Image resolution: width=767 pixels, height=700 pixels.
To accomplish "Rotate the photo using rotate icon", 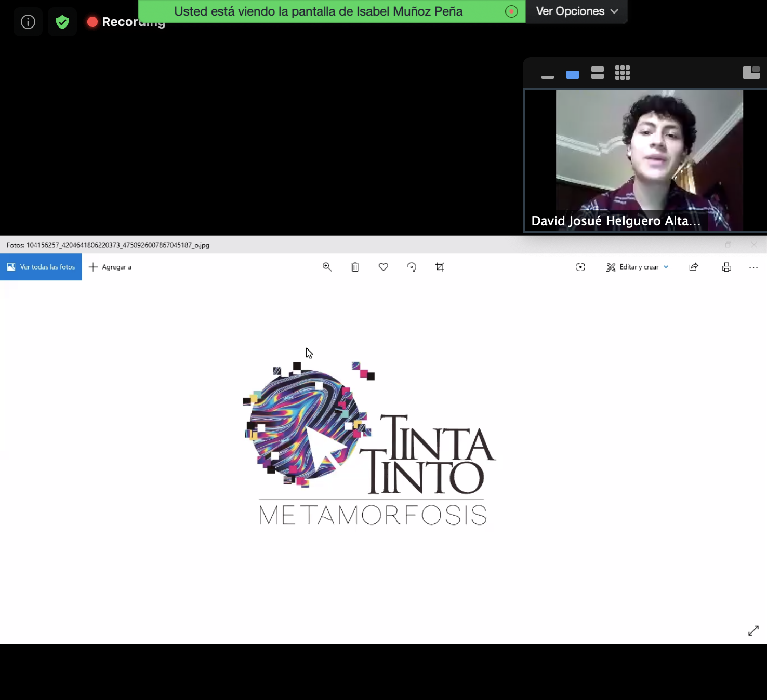I will pyautogui.click(x=412, y=267).
